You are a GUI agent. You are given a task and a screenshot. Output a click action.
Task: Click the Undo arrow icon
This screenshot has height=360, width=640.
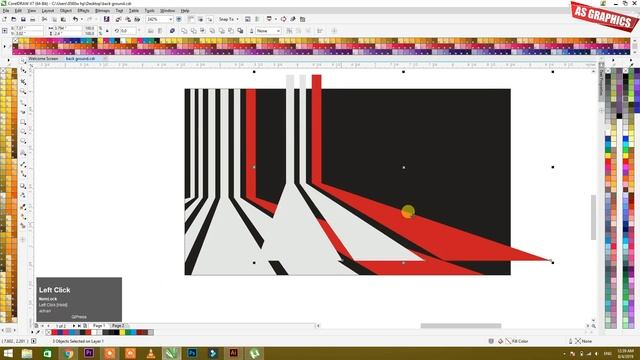75,19
